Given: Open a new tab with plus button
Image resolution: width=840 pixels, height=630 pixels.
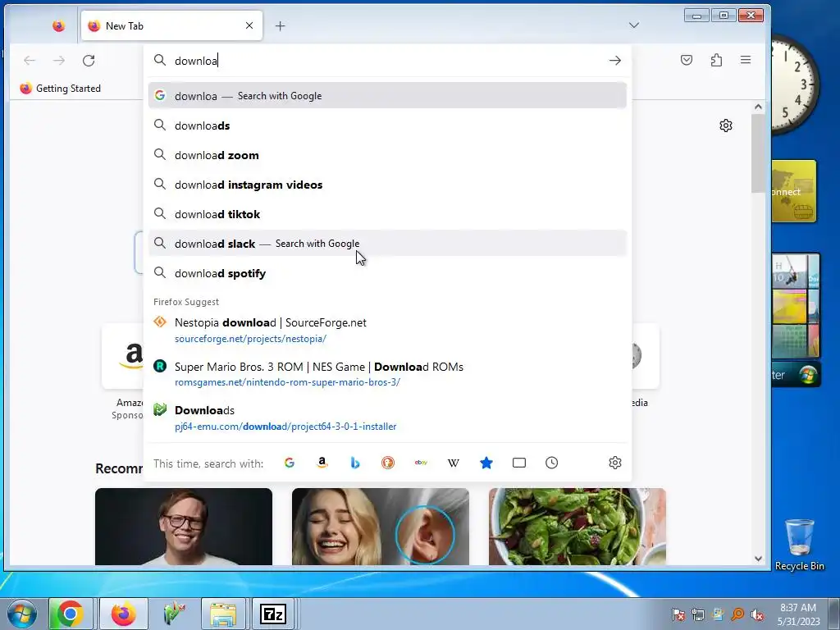Looking at the screenshot, I should coord(281,25).
